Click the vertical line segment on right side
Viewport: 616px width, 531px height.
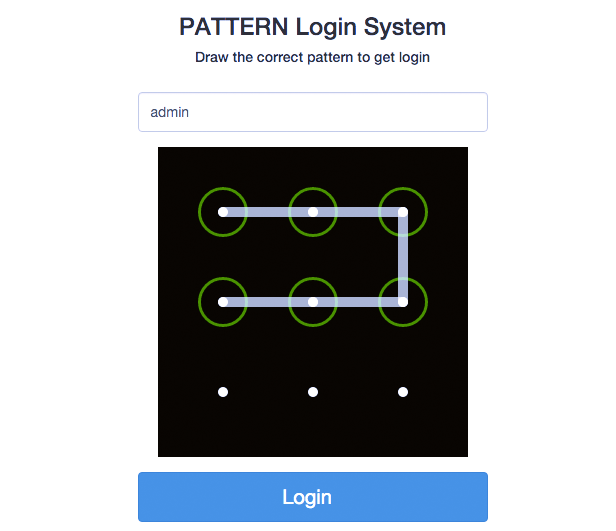click(x=403, y=257)
